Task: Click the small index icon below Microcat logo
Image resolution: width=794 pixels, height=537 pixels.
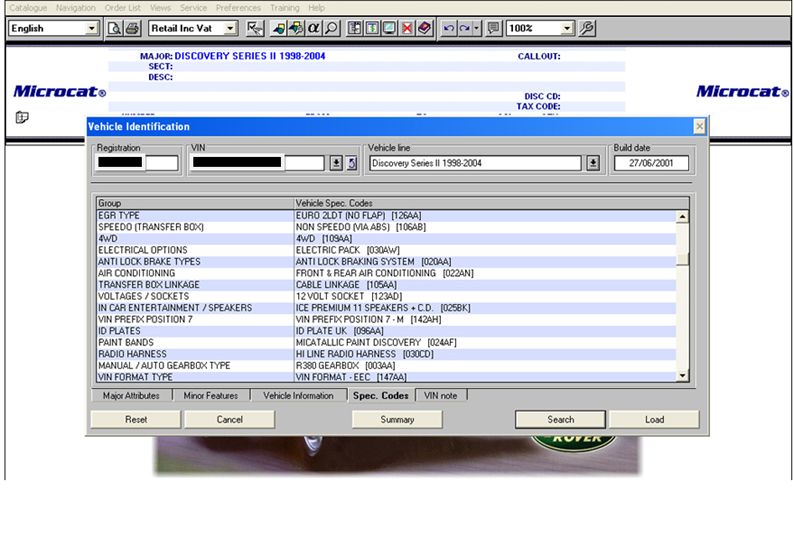Action: pyautogui.click(x=22, y=118)
